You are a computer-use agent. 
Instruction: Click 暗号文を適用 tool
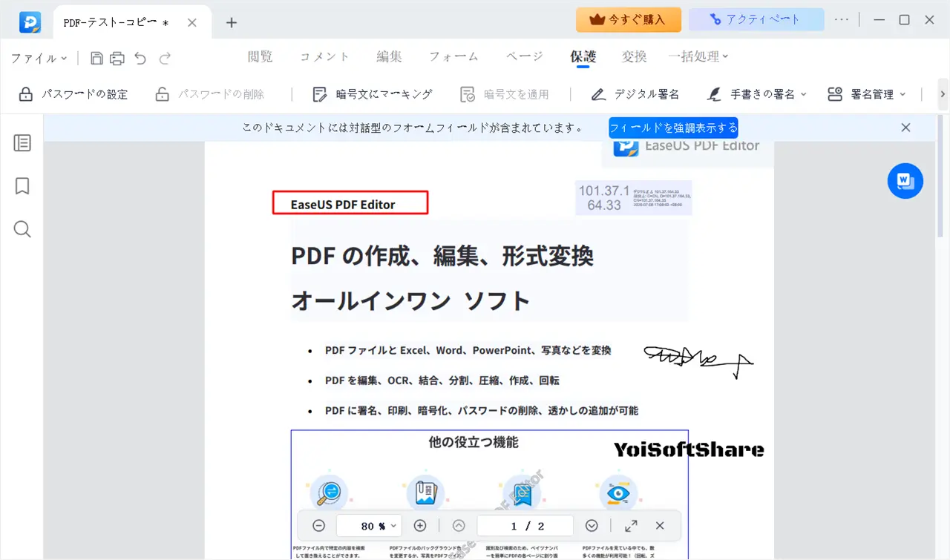pos(505,94)
